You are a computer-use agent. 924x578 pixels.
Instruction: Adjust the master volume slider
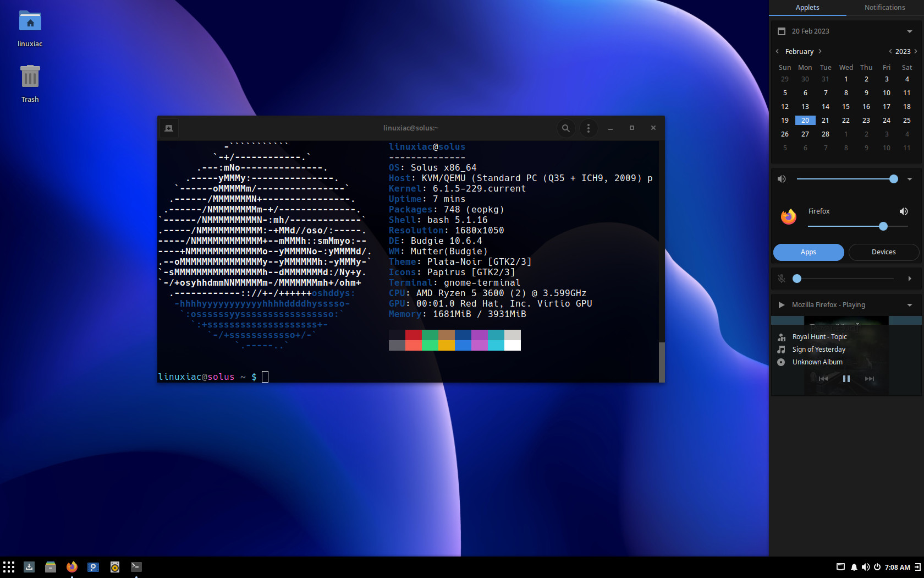pos(847,179)
